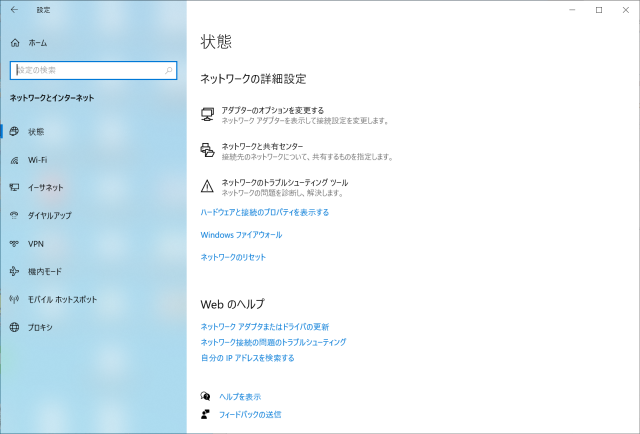
Task: Click the Home house icon
Action: [15, 43]
